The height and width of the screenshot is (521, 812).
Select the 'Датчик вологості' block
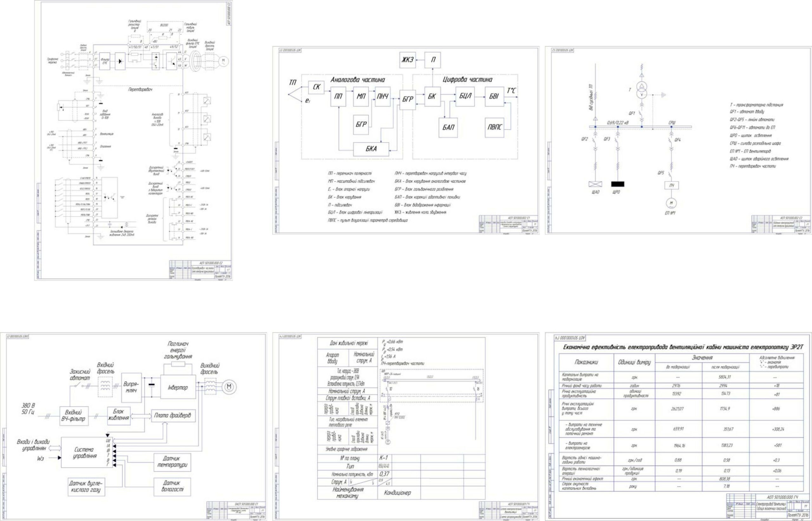pyautogui.click(x=172, y=486)
